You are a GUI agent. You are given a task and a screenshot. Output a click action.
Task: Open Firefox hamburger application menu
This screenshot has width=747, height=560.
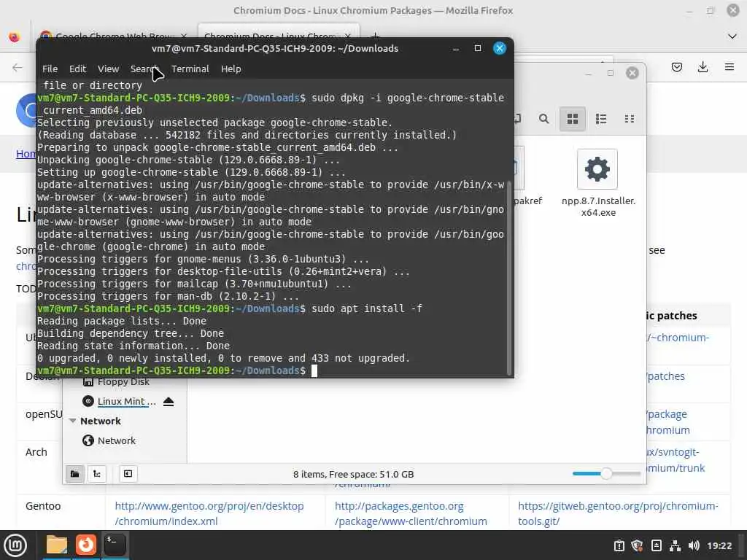point(729,67)
